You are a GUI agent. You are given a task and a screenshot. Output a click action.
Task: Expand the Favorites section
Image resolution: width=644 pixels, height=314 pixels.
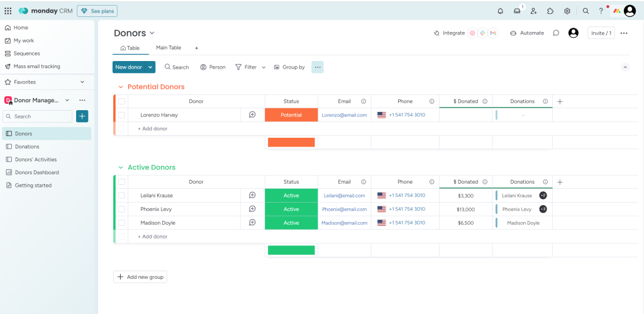coord(82,82)
